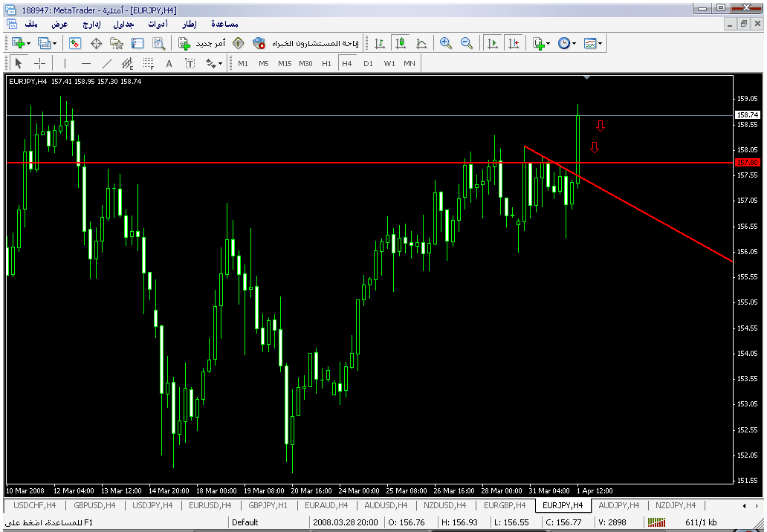Zoom out on the chart
This screenshot has height=532, width=767.
click(x=467, y=44)
